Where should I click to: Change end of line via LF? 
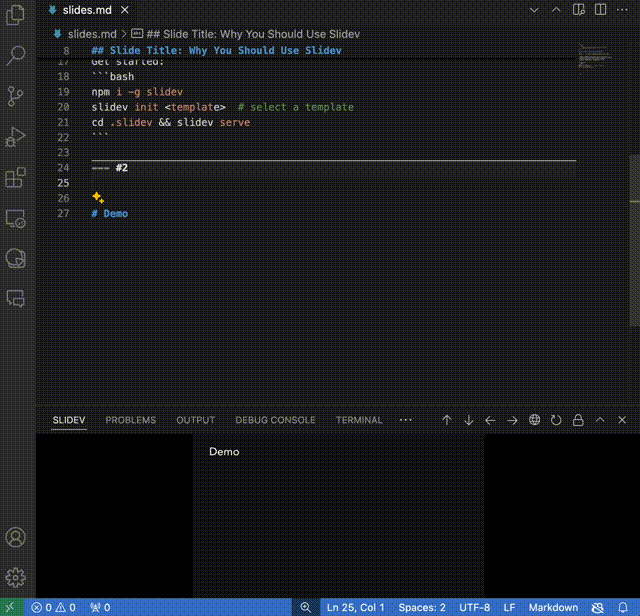(x=509, y=607)
